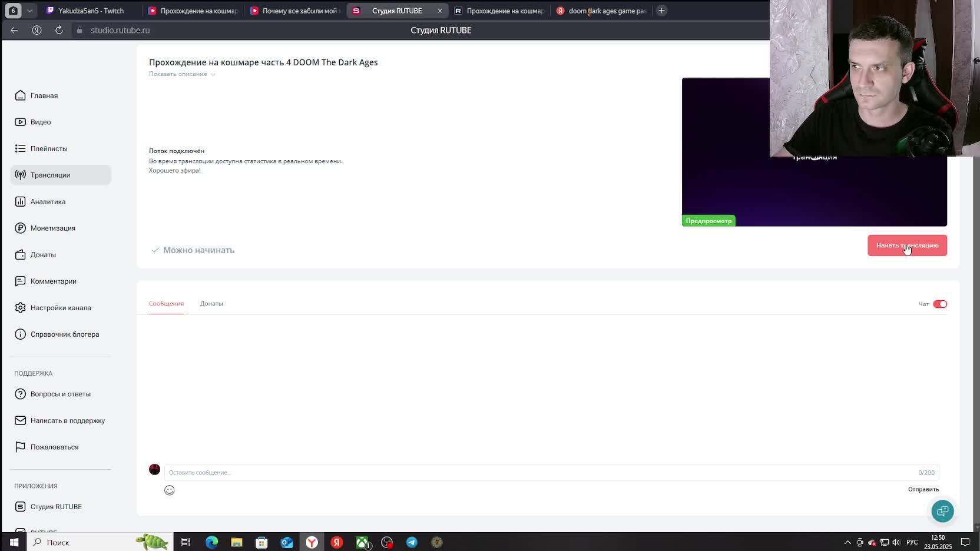Open OBS Studio from taskbar
This screenshot has height=551, width=980.
pyautogui.click(x=387, y=542)
